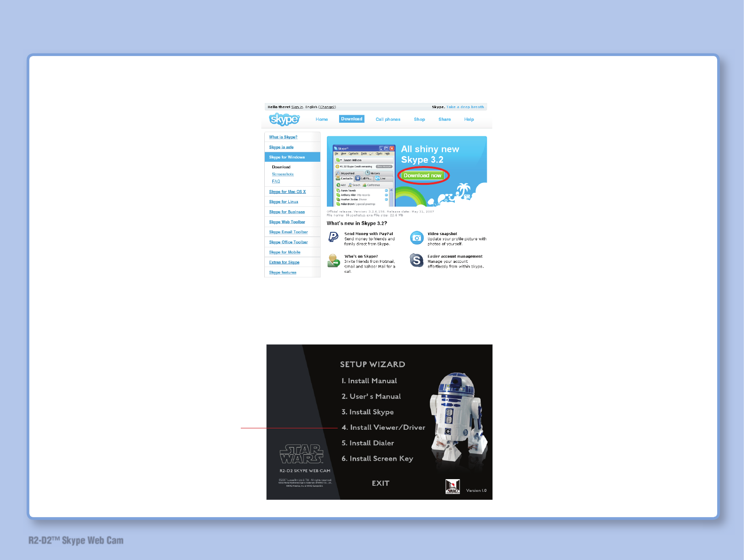Click the green 'Download now' button
The width and height of the screenshot is (744, 560).
pos(423,175)
